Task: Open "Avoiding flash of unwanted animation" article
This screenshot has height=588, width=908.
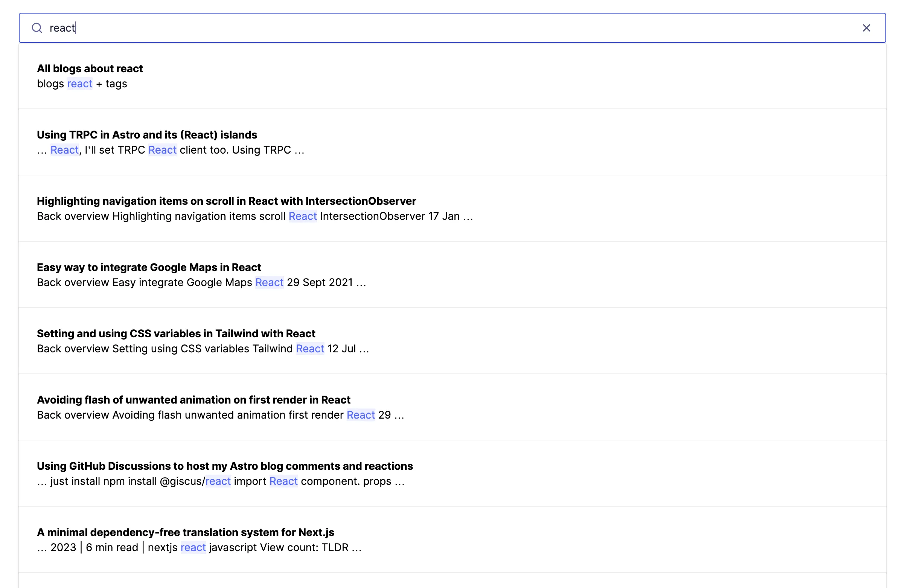Action: click(x=193, y=399)
